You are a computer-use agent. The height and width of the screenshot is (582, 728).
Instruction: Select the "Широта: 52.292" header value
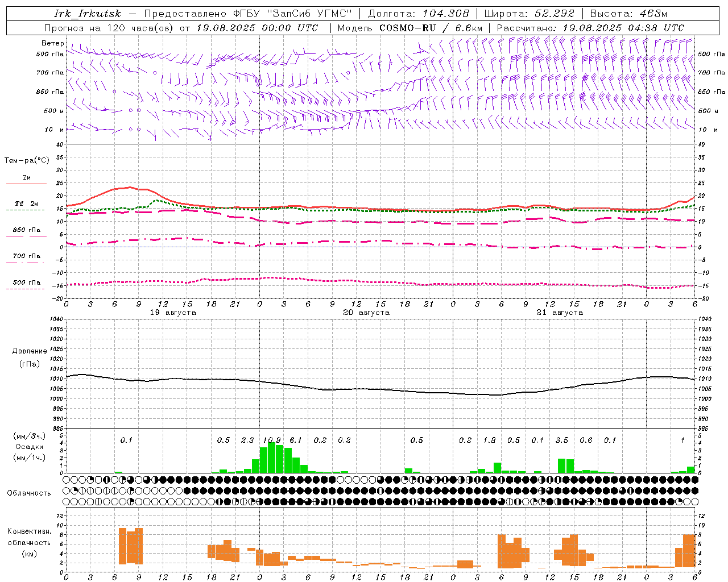[529, 14]
